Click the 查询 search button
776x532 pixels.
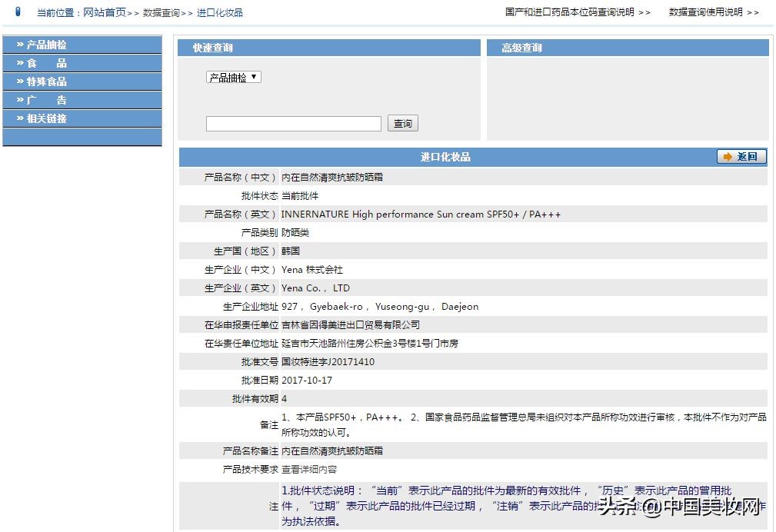click(402, 123)
